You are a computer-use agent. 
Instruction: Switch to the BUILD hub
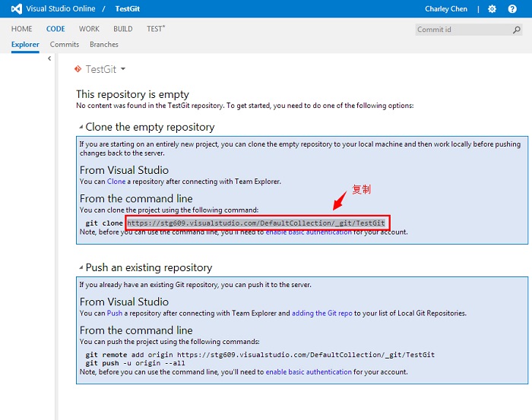122,29
